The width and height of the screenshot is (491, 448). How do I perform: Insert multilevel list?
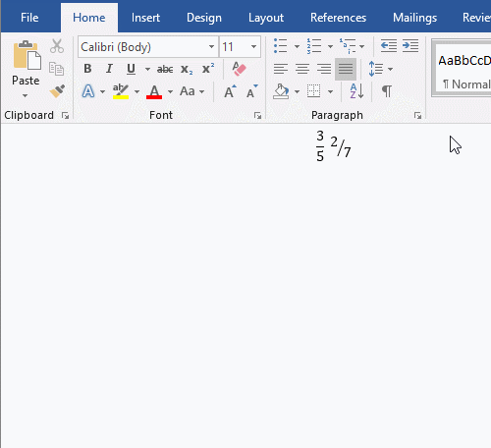point(348,46)
